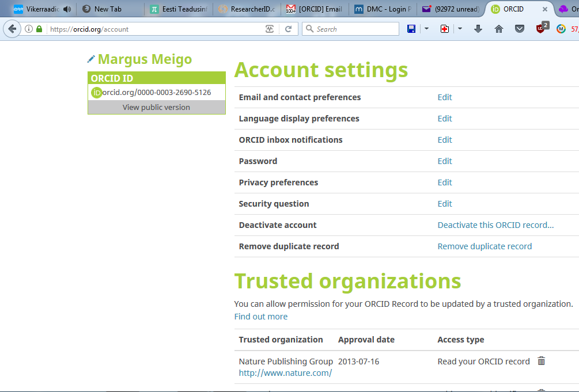579x392 pixels.
Task: Open Find out more link
Action: [x=261, y=317]
